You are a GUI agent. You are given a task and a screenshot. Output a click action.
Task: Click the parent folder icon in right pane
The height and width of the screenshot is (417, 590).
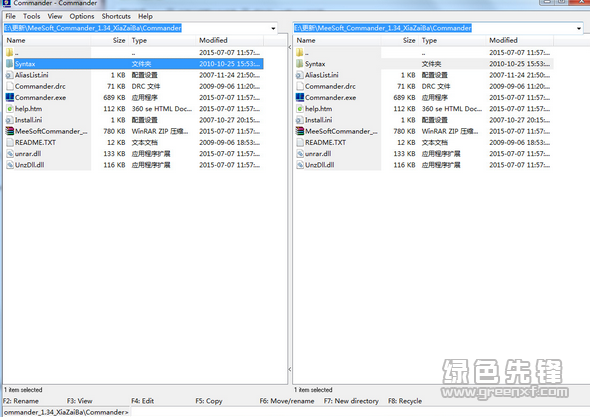(300, 53)
